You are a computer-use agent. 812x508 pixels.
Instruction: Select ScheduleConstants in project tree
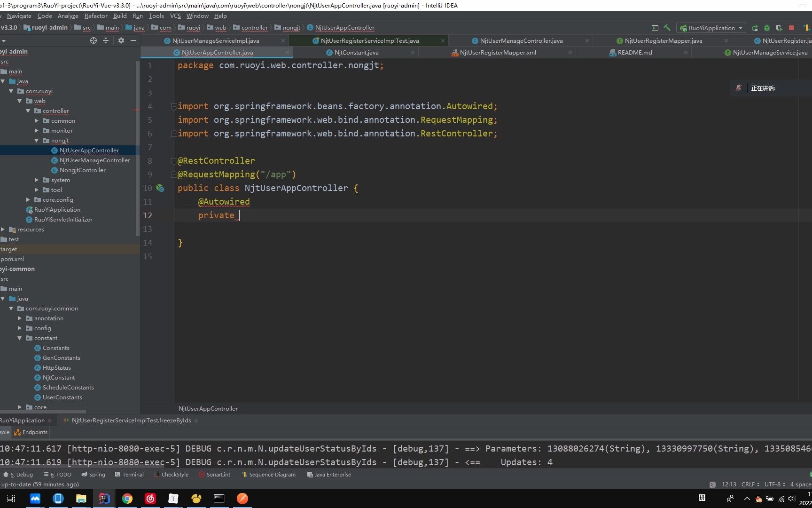(x=68, y=388)
